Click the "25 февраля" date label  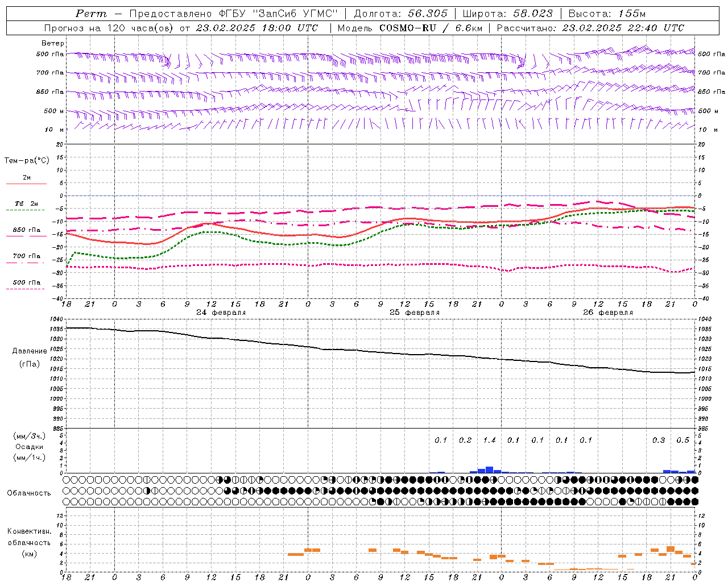[x=415, y=313]
